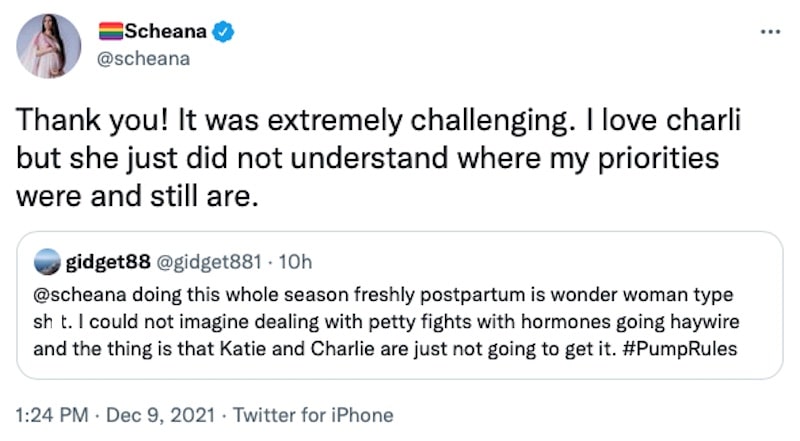This screenshot has width=800, height=441.
Task: Click the 1:24 PM tweet timestamp
Action: tap(54, 415)
